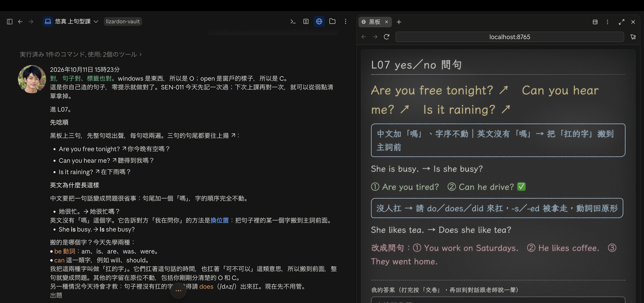Click the '② Can he drive?' item
The height and width of the screenshot is (303, 644).
coord(481,187)
